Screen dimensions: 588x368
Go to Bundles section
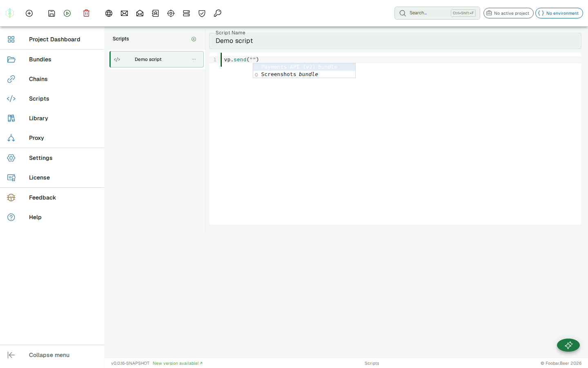[x=52, y=59]
